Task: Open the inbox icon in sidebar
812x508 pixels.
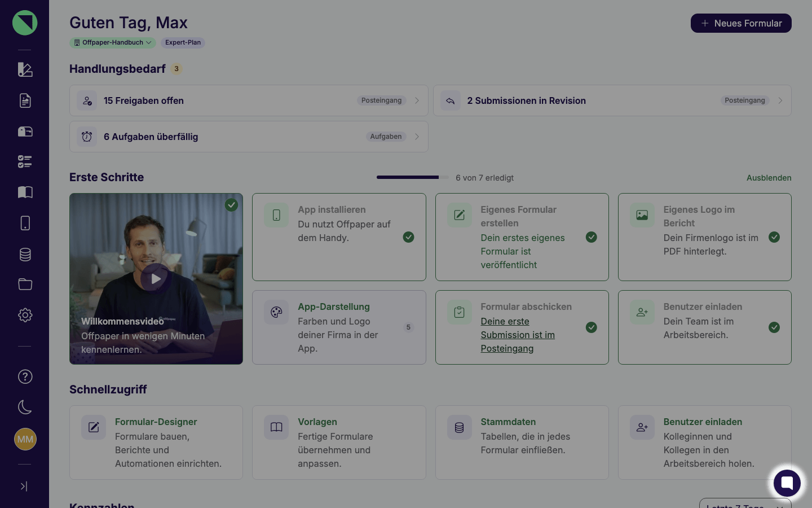Action: click(x=25, y=132)
